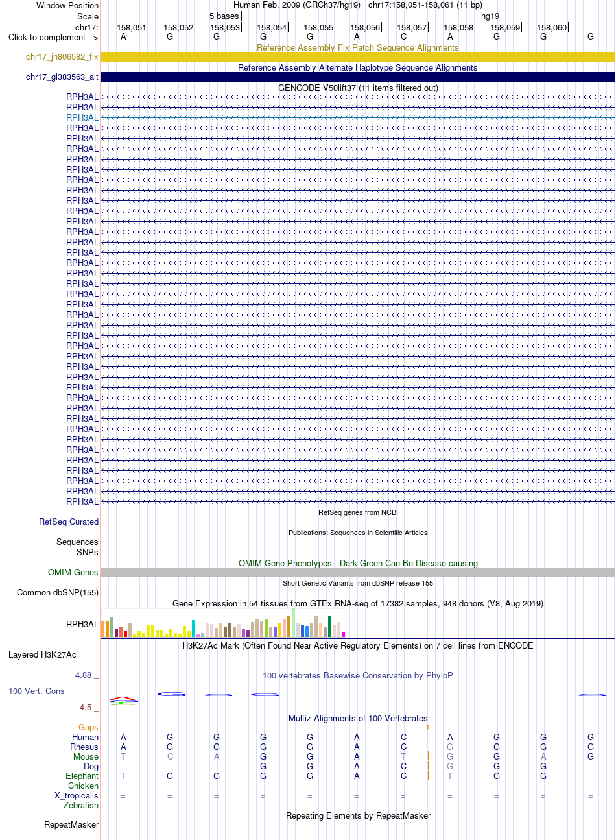616x840 pixels.
Task: Click the chr17_jh806582_fix track label
Action: [62, 57]
